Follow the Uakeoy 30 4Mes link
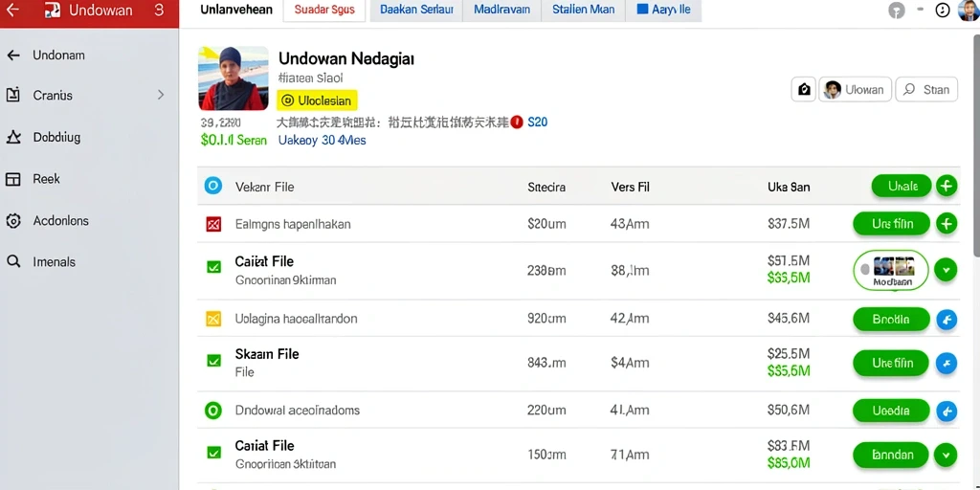980x490 pixels. 322,140
